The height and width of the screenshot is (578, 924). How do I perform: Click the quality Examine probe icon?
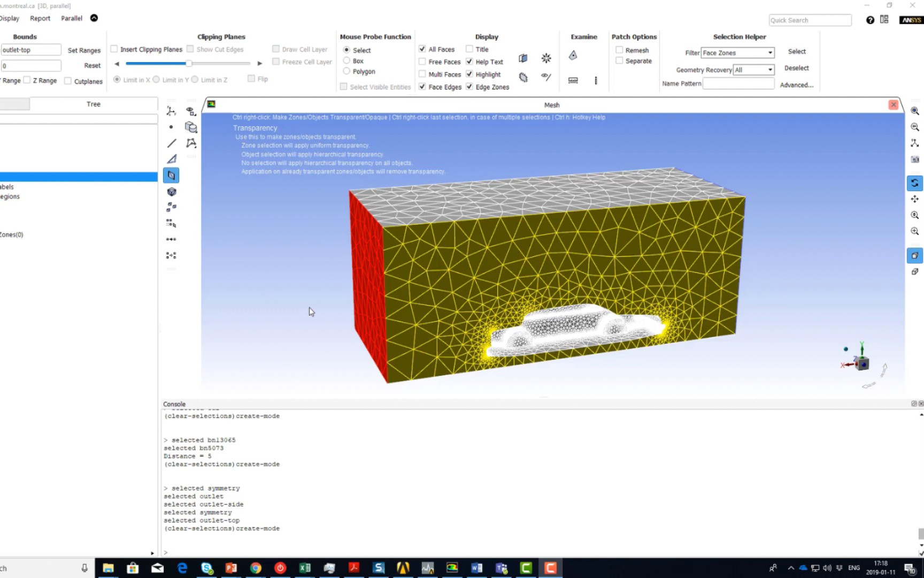point(573,55)
